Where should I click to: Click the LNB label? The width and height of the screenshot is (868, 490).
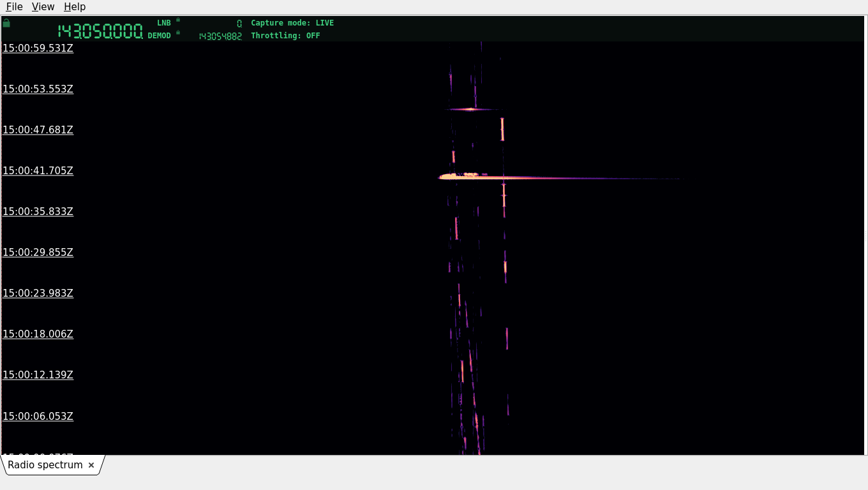coord(164,23)
